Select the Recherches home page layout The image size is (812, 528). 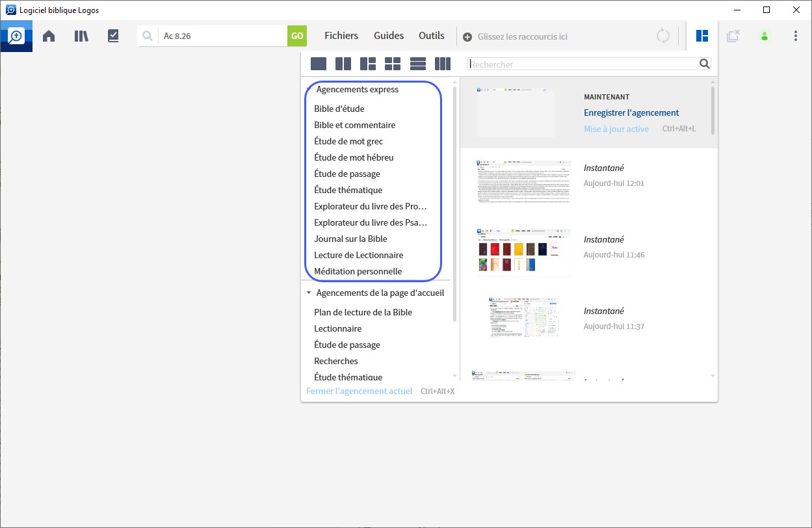(x=336, y=361)
